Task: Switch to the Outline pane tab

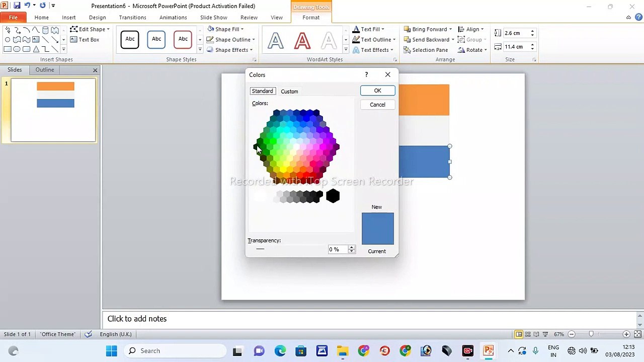Action: click(45, 70)
